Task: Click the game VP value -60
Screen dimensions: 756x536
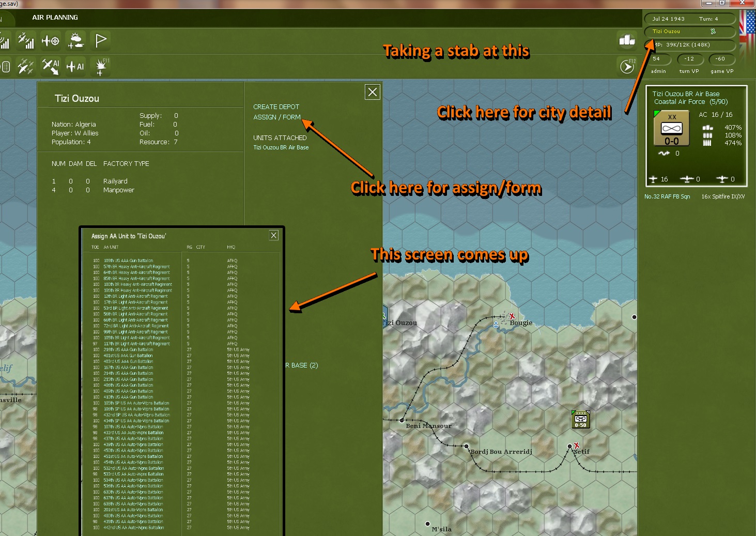Action: point(721,59)
